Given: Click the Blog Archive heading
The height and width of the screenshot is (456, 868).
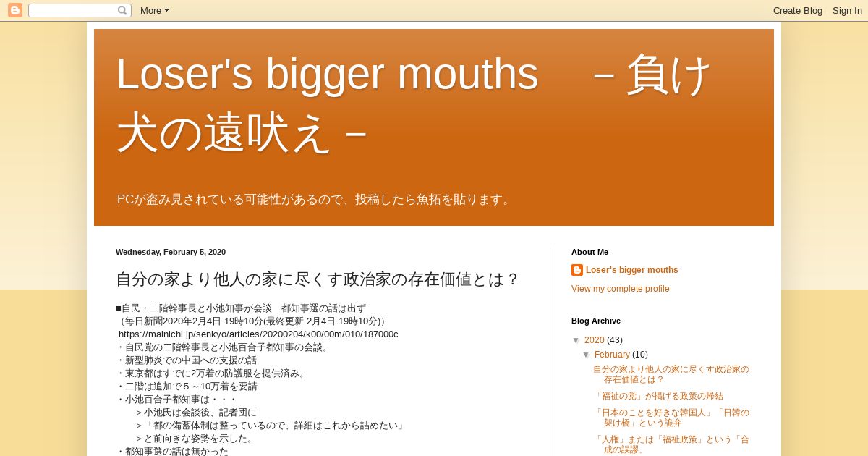Looking at the screenshot, I should pyautogui.click(x=596, y=321).
